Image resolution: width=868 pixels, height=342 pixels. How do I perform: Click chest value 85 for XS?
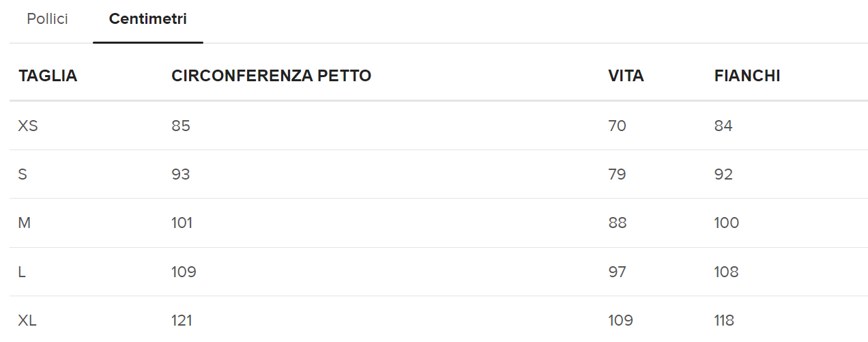181,126
